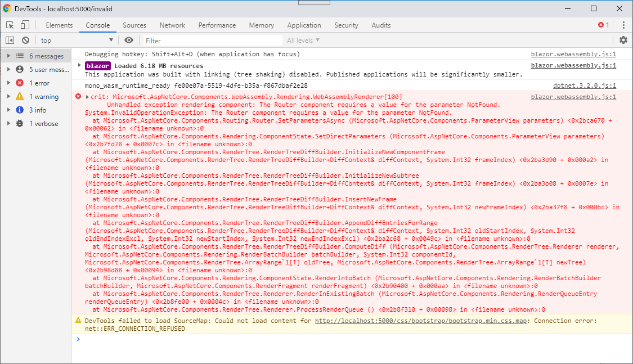
Task: Open the Audits tab
Action: [x=381, y=25]
